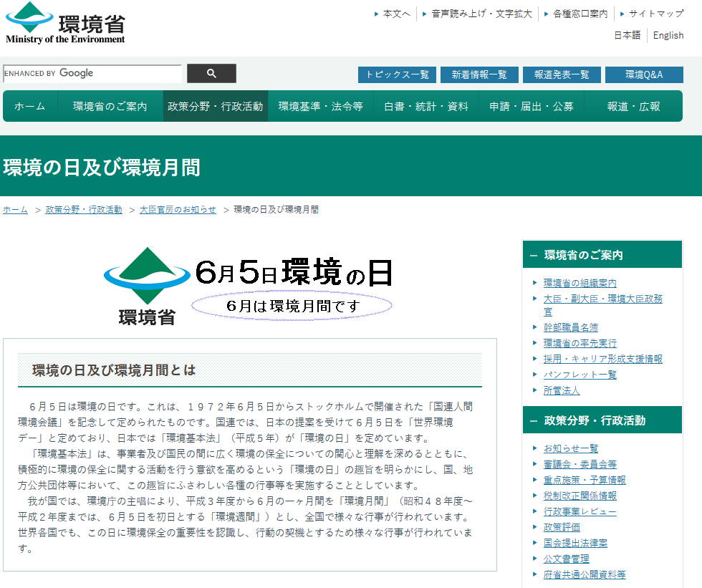The width and height of the screenshot is (702, 588).
Task: Open 行政事業レビュー sidebar link
Action: pyautogui.click(x=580, y=511)
